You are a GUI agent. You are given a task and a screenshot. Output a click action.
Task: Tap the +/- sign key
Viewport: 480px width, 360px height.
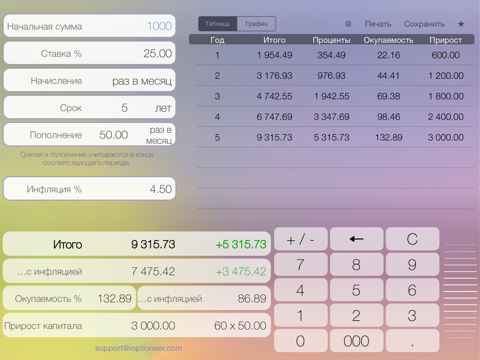(301, 239)
